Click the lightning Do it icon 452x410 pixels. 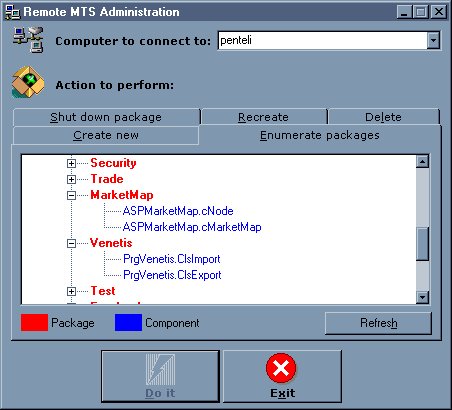point(160,369)
